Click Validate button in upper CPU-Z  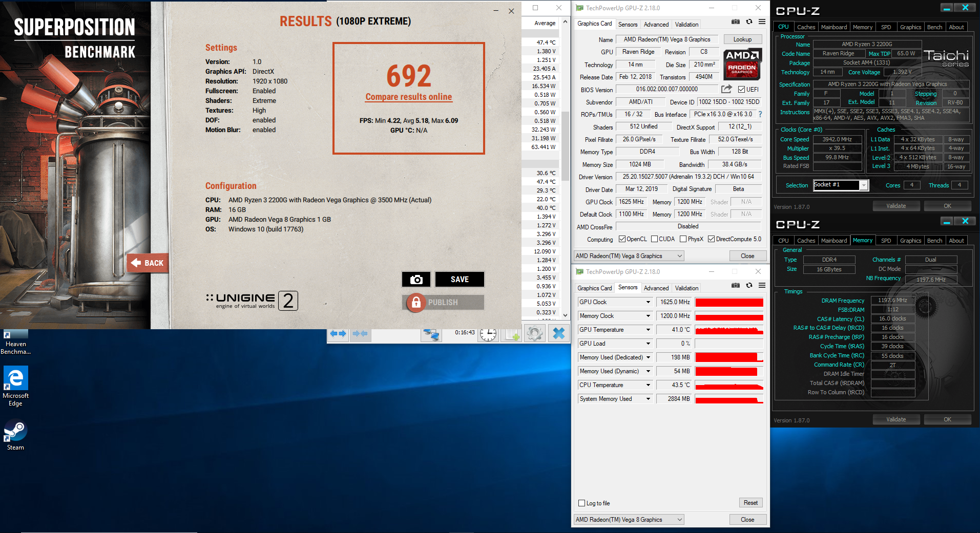pyautogui.click(x=896, y=206)
